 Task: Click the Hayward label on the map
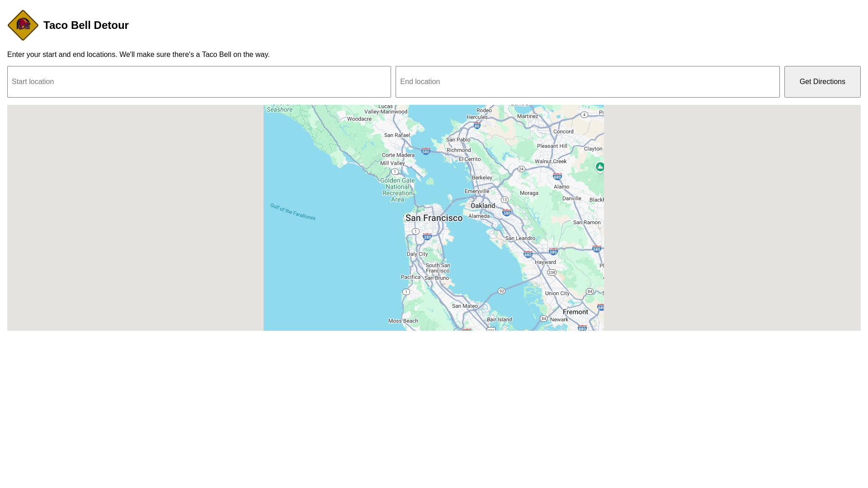coord(546,262)
